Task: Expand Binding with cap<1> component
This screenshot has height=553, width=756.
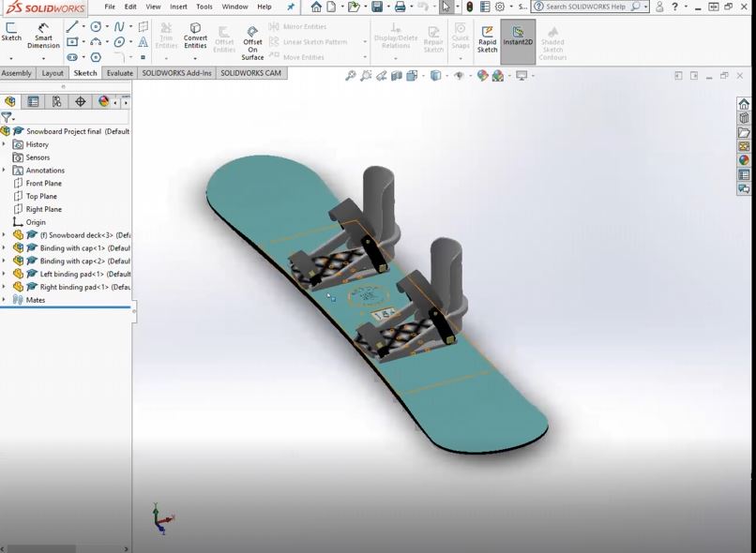Action: click(5, 248)
